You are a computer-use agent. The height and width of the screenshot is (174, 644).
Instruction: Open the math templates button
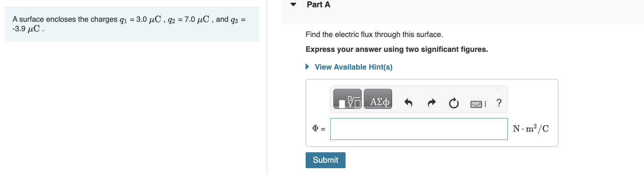(x=347, y=99)
